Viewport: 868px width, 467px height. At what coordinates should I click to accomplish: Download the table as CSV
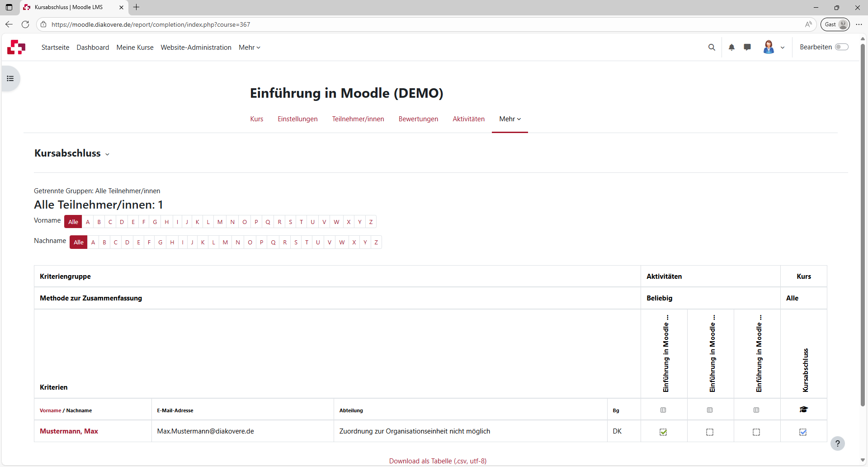coord(437,461)
